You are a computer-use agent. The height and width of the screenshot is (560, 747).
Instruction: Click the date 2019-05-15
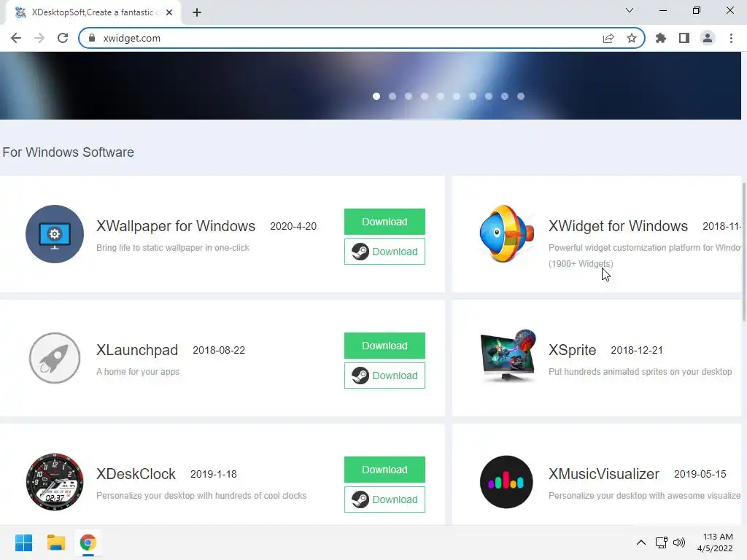tap(700, 474)
